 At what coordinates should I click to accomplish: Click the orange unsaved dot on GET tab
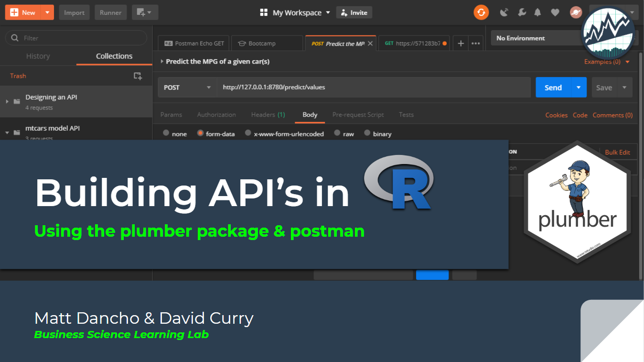[x=445, y=44]
